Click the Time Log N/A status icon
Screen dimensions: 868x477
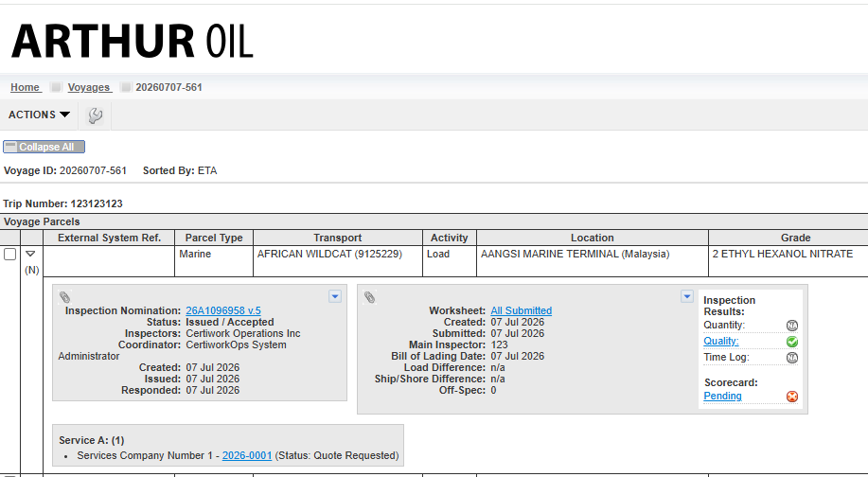point(792,358)
